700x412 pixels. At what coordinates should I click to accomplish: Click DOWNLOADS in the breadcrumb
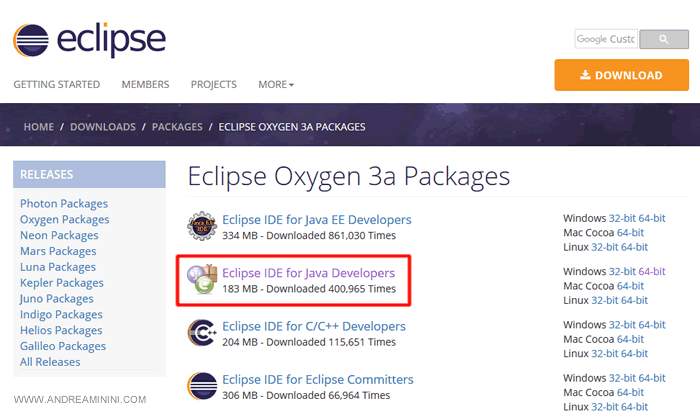pos(105,127)
